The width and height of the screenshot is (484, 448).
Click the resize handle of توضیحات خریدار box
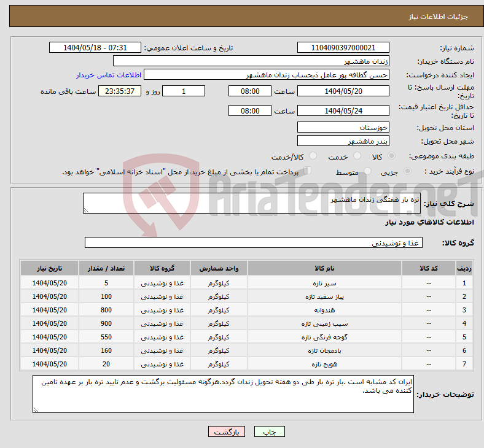click(x=36, y=410)
